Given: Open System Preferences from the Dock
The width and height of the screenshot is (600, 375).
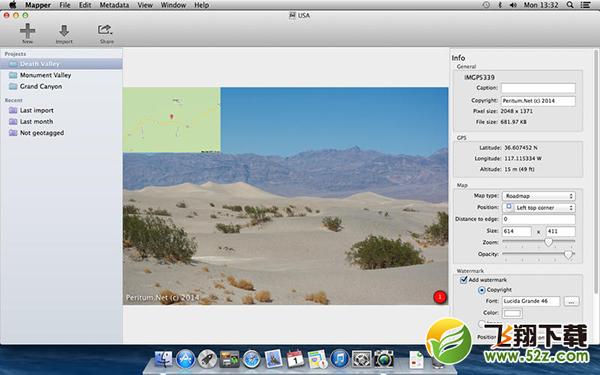Looking at the screenshot, I should point(361,359).
